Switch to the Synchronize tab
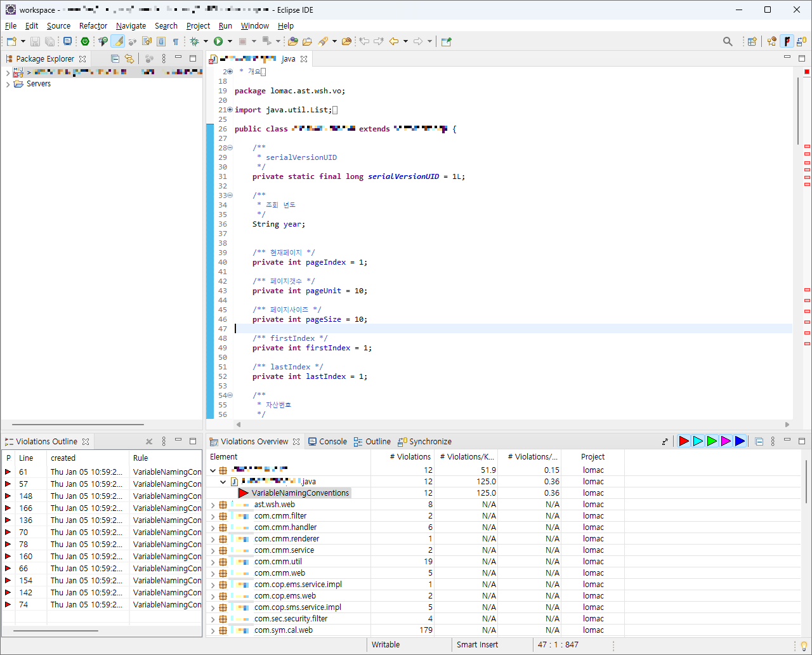This screenshot has height=655, width=812. 424,441
